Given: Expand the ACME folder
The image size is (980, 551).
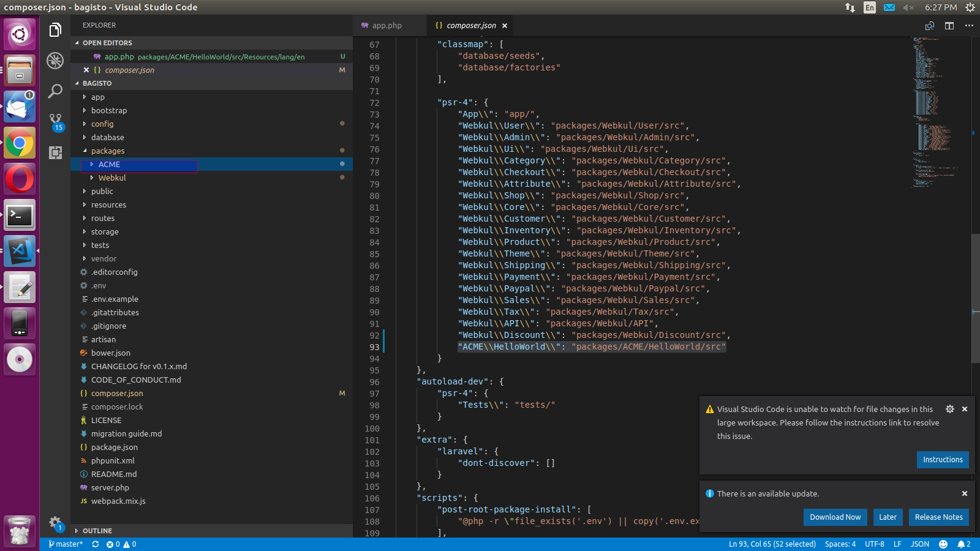Looking at the screenshot, I should click(211, 165).
